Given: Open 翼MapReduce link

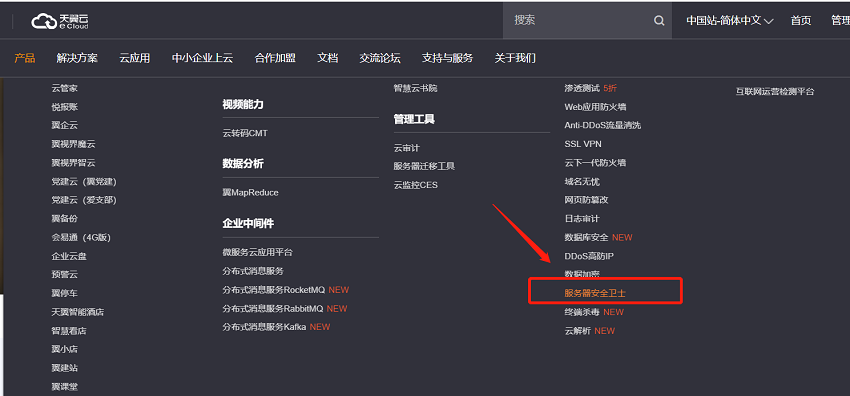Looking at the screenshot, I should point(250,192).
